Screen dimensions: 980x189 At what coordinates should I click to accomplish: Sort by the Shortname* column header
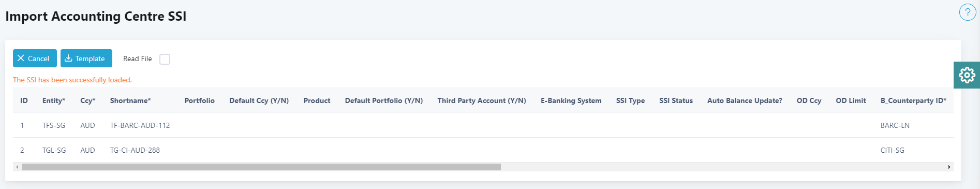point(130,100)
